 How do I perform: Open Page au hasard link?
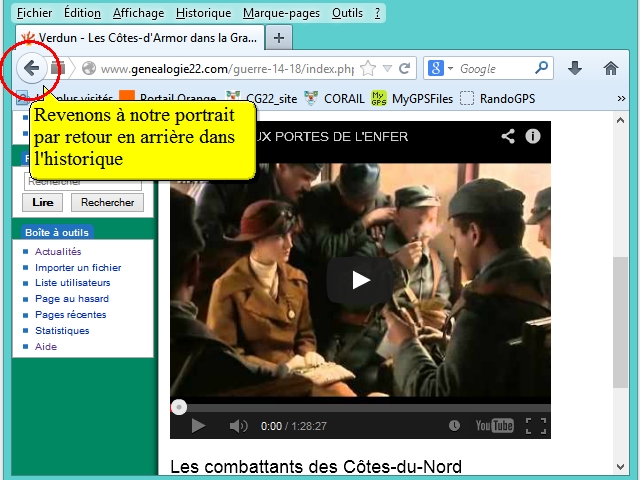72,299
